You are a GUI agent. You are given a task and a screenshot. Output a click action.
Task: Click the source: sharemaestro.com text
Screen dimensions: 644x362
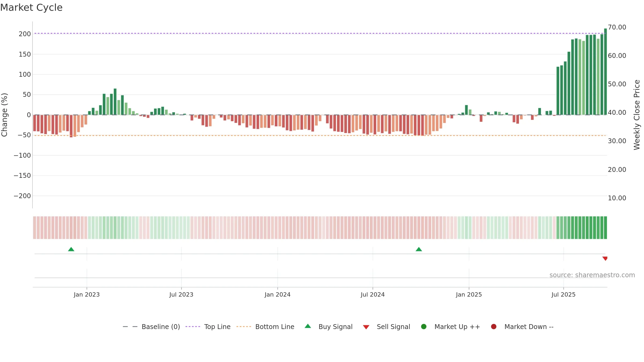(x=592, y=275)
